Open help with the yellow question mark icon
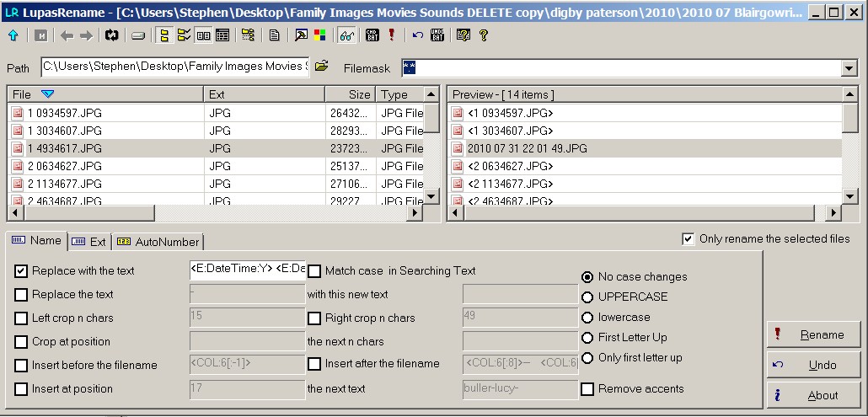Viewport: 868px width, 417px height. [x=483, y=36]
